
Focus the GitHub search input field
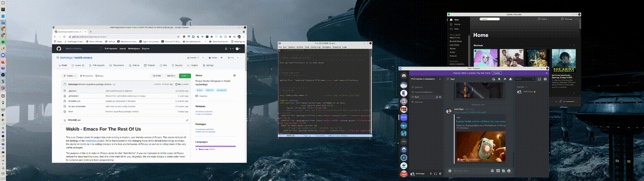(x=83, y=48)
